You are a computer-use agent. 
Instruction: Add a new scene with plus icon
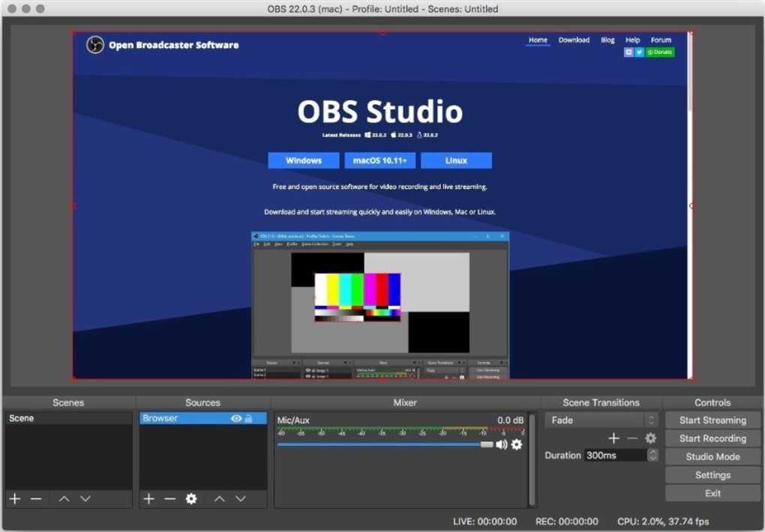click(15, 499)
